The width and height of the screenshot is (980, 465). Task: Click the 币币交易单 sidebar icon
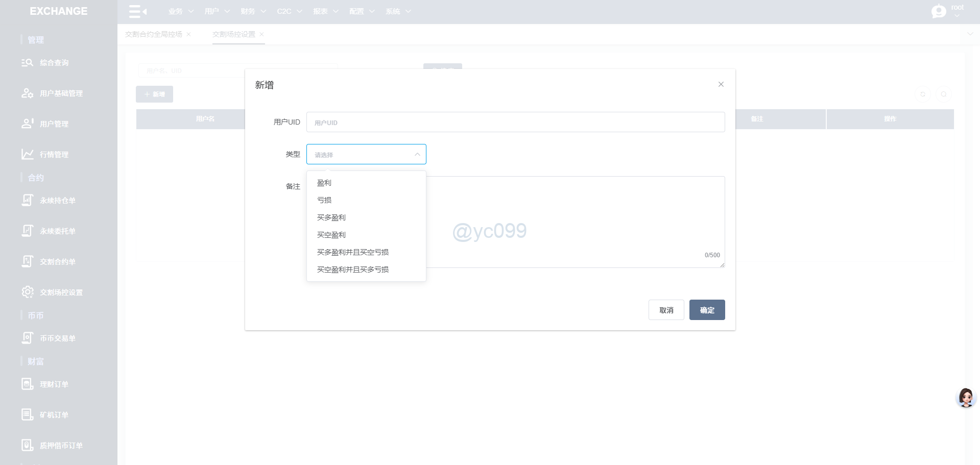tap(27, 338)
